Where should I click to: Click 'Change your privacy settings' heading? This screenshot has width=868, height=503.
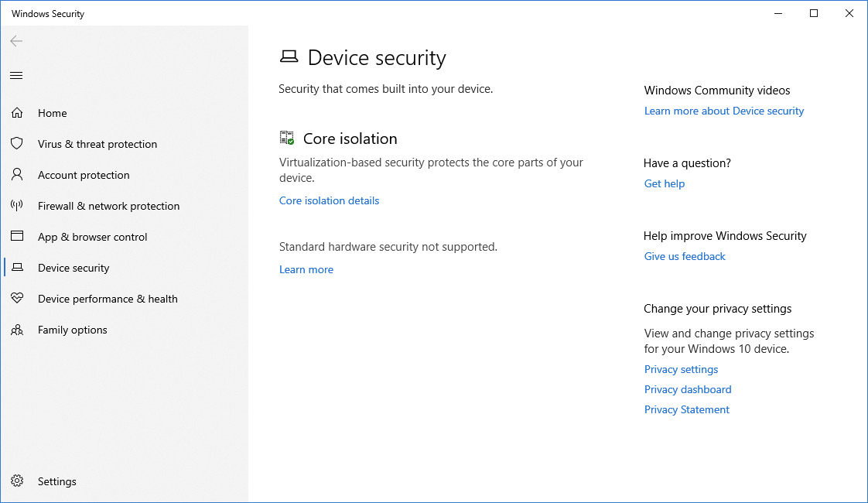point(717,309)
